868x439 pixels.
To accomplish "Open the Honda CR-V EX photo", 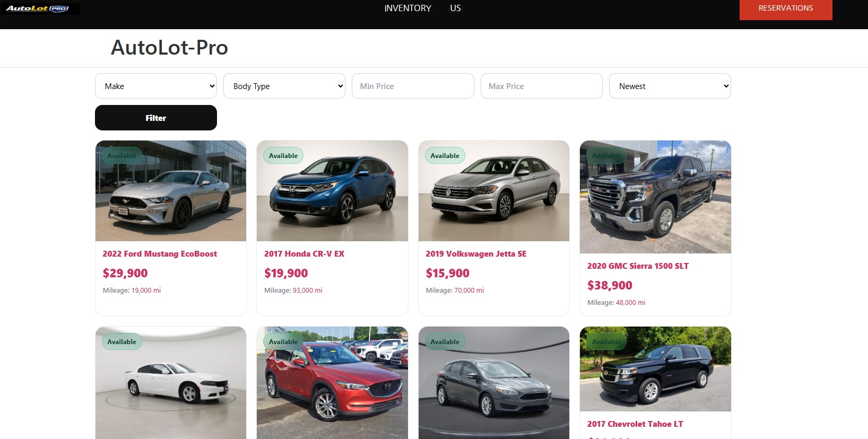I will pyautogui.click(x=332, y=191).
